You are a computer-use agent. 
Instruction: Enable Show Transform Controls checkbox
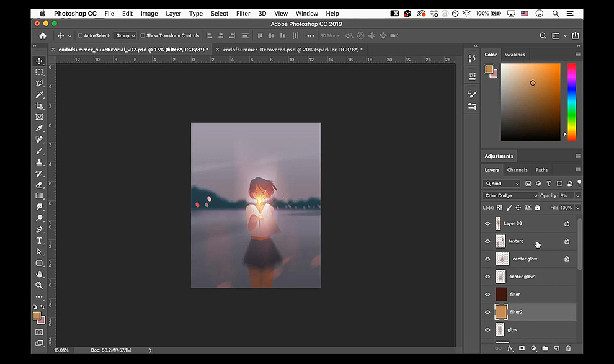point(143,35)
